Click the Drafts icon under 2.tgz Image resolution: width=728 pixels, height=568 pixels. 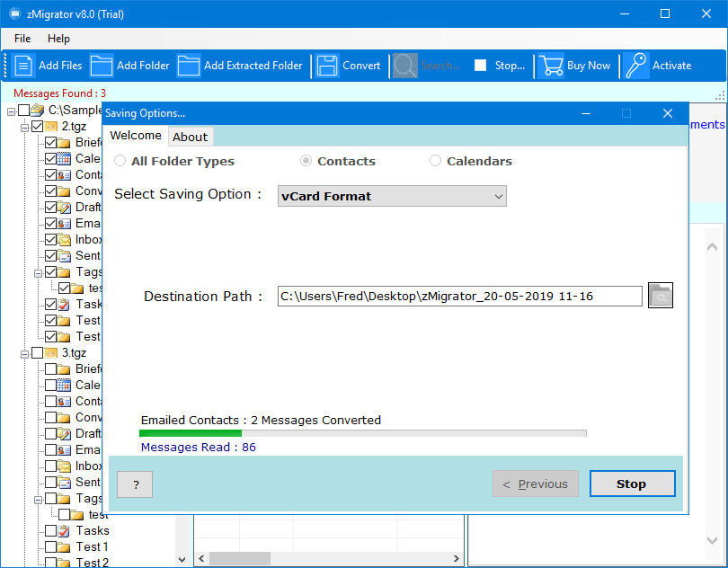[64, 207]
